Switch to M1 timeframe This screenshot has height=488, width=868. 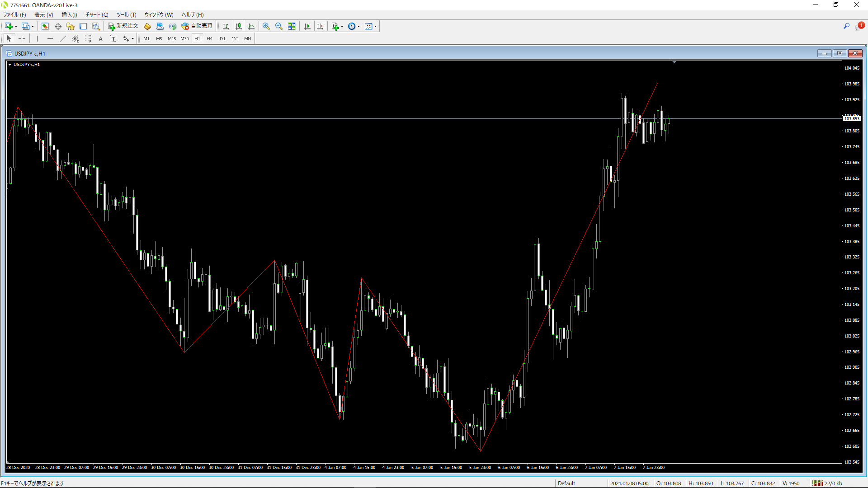click(146, 38)
